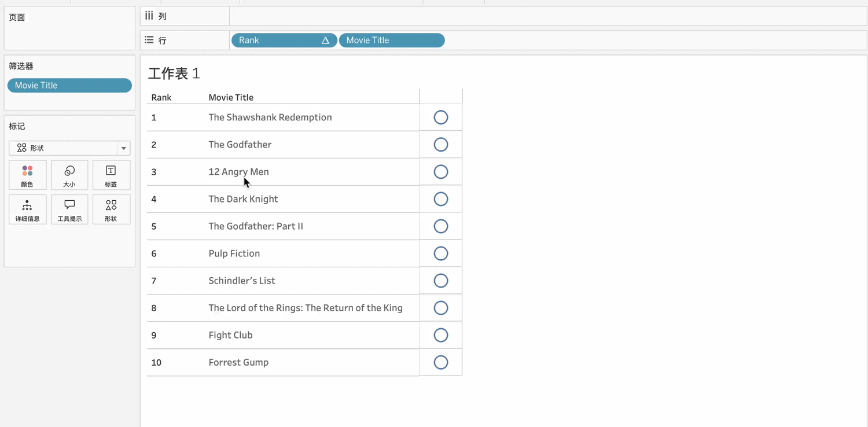Click the Rows (行) shelf icon
Viewport: 868px width, 427px height.
point(149,40)
